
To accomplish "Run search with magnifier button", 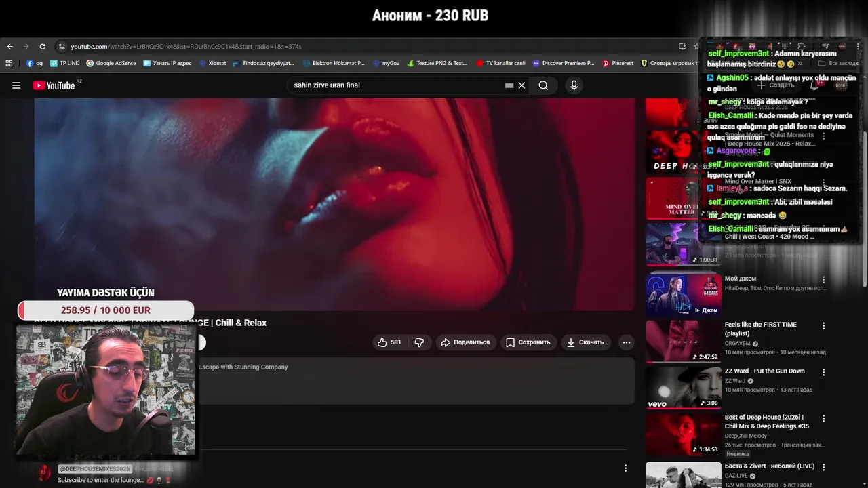I will pyautogui.click(x=543, y=85).
